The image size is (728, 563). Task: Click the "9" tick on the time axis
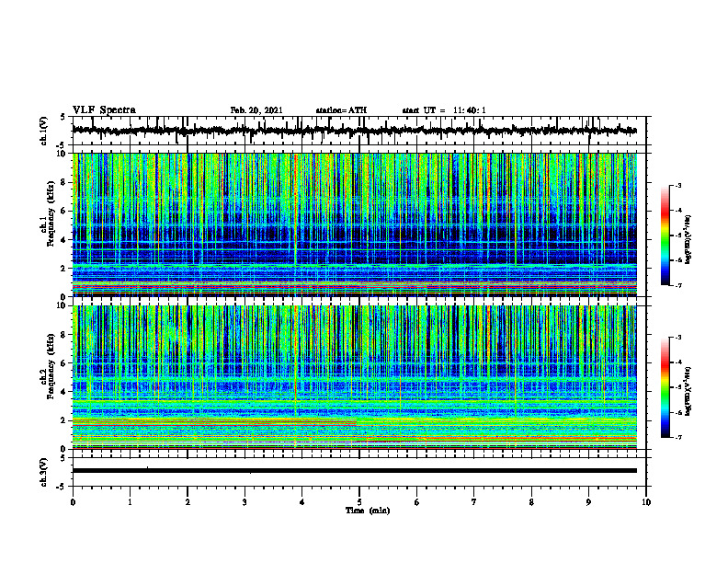(x=588, y=502)
